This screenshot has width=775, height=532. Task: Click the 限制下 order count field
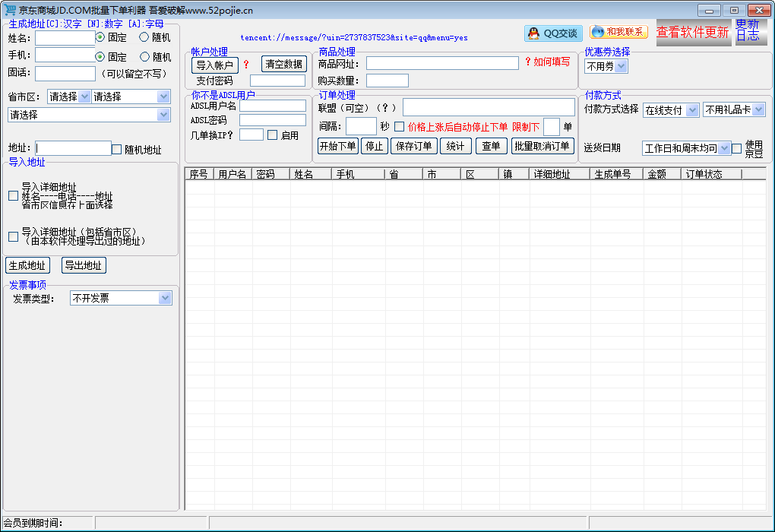[552, 127]
